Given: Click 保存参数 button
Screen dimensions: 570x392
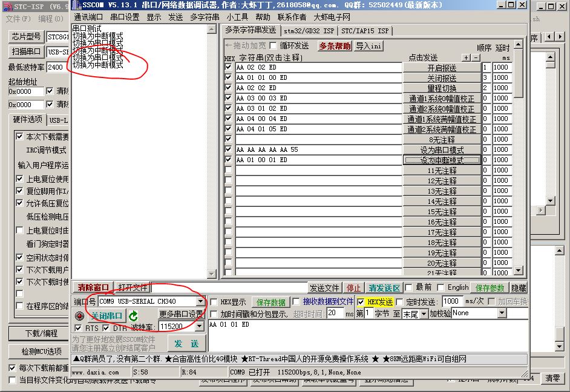Looking at the screenshot, I should pyautogui.click(x=490, y=288).
